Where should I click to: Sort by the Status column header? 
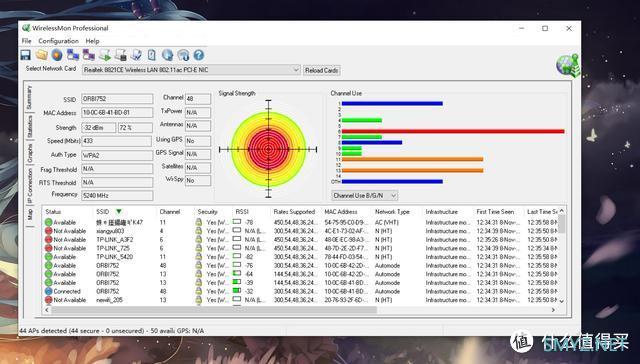(53, 212)
